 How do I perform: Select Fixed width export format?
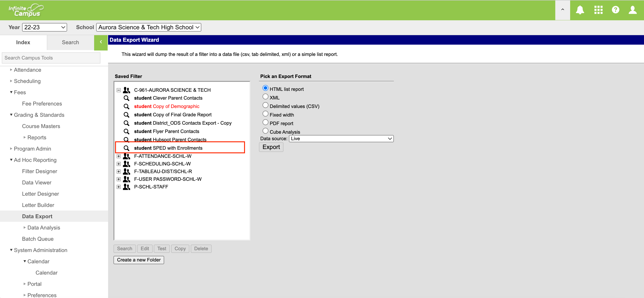[265, 114]
